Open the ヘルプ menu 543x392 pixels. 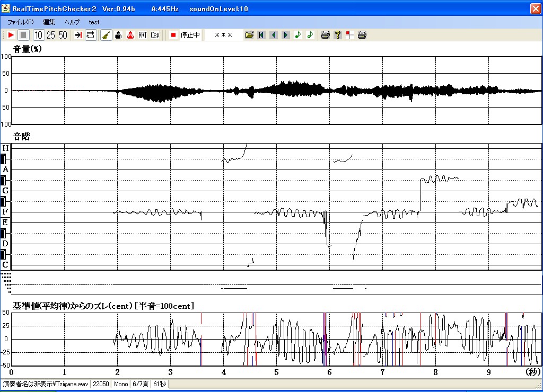click(x=72, y=22)
